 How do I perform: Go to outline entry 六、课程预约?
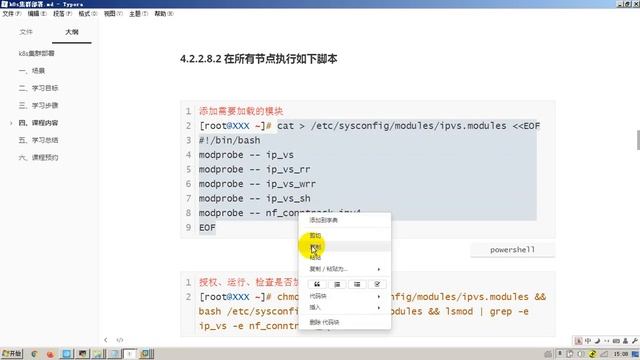click(x=38, y=158)
